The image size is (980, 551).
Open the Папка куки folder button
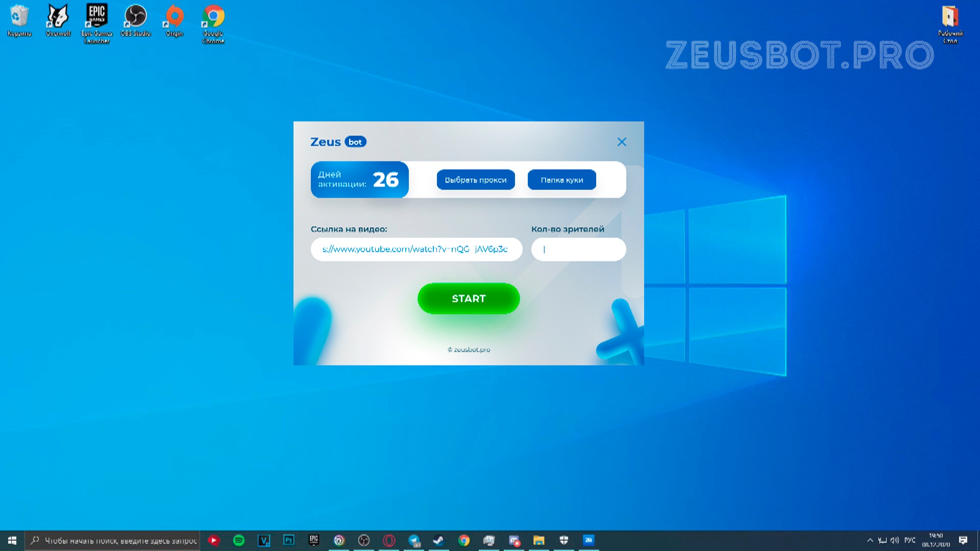point(561,180)
